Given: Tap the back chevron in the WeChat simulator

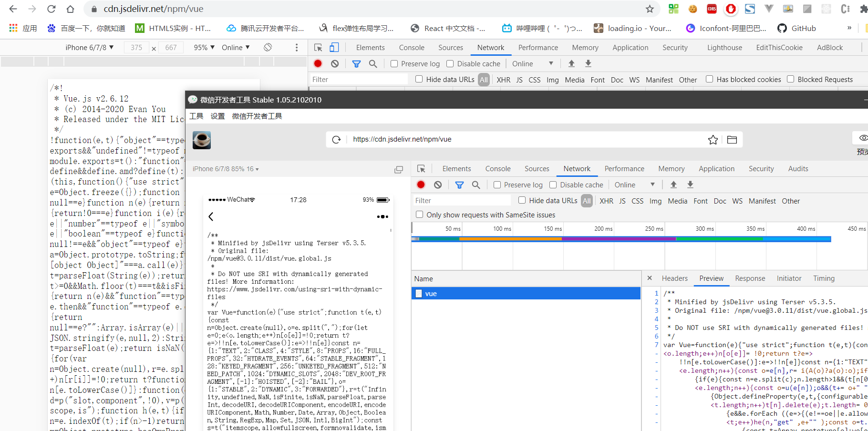Looking at the screenshot, I should click(x=211, y=216).
